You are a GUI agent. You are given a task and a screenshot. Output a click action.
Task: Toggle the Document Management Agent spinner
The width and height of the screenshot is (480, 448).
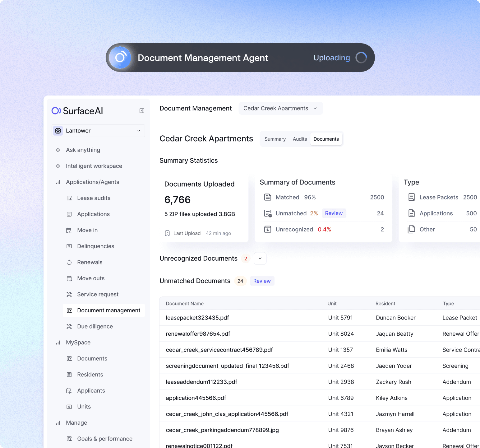coord(361,58)
